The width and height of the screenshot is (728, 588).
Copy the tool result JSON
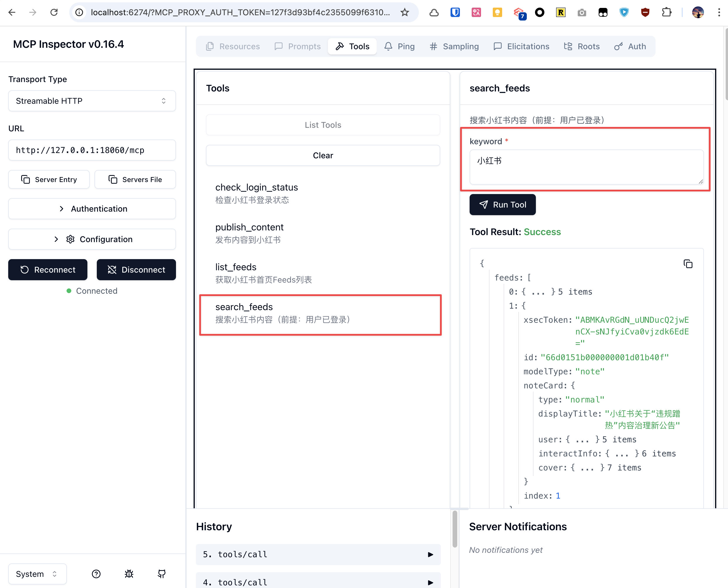(688, 264)
